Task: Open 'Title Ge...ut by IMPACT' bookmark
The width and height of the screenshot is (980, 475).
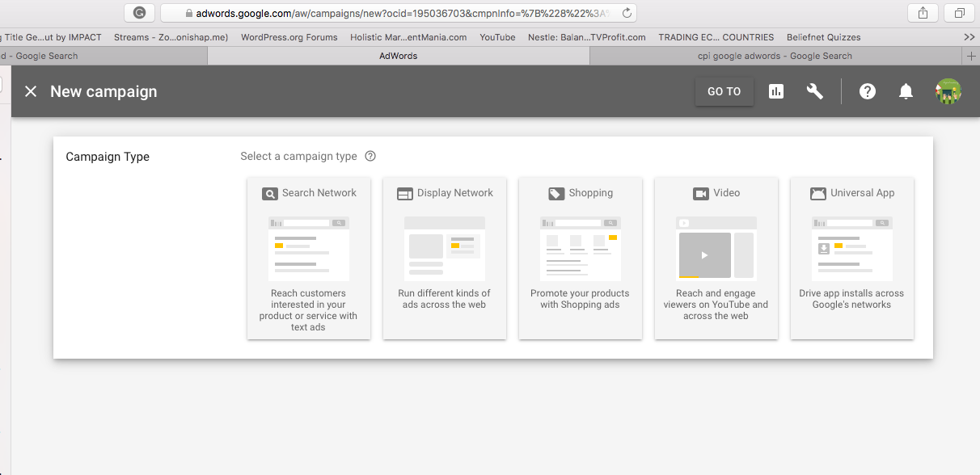Action: coord(51,37)
